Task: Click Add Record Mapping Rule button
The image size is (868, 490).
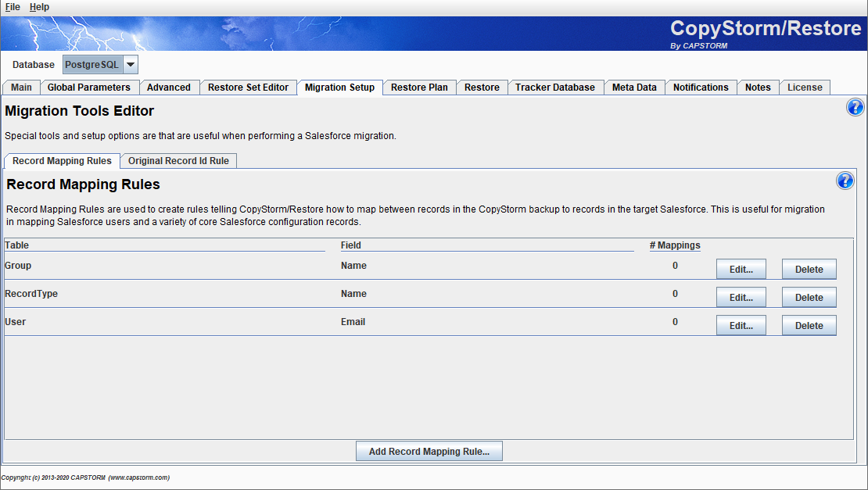Action: coord(429,451)
